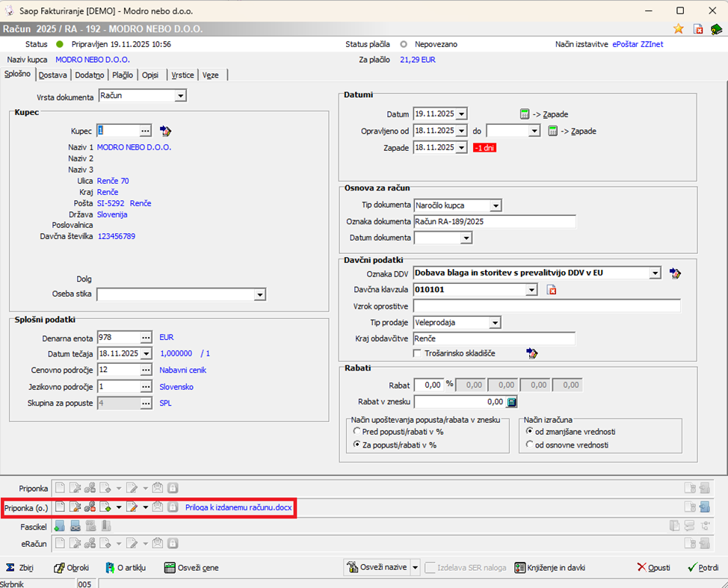Viewport: 728px width, 588px height.
Task: Click the new blank document icon in eRačun row
Action: 60,543
